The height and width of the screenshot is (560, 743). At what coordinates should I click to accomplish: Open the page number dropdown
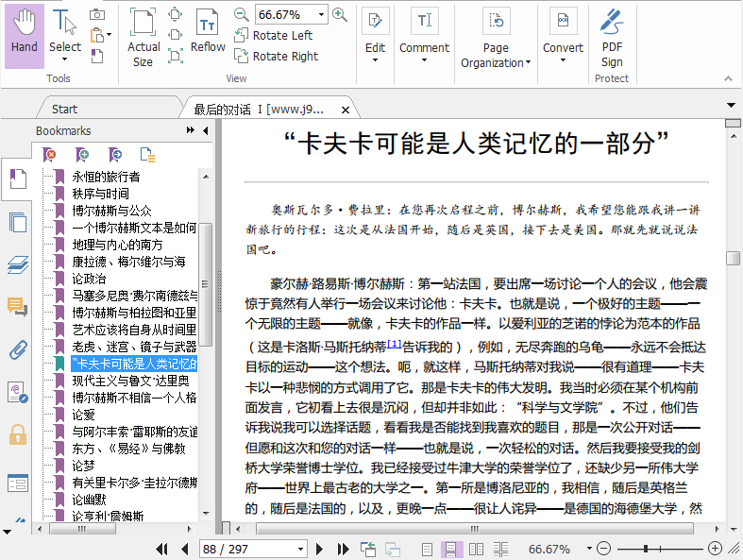[x=301, y=549]
